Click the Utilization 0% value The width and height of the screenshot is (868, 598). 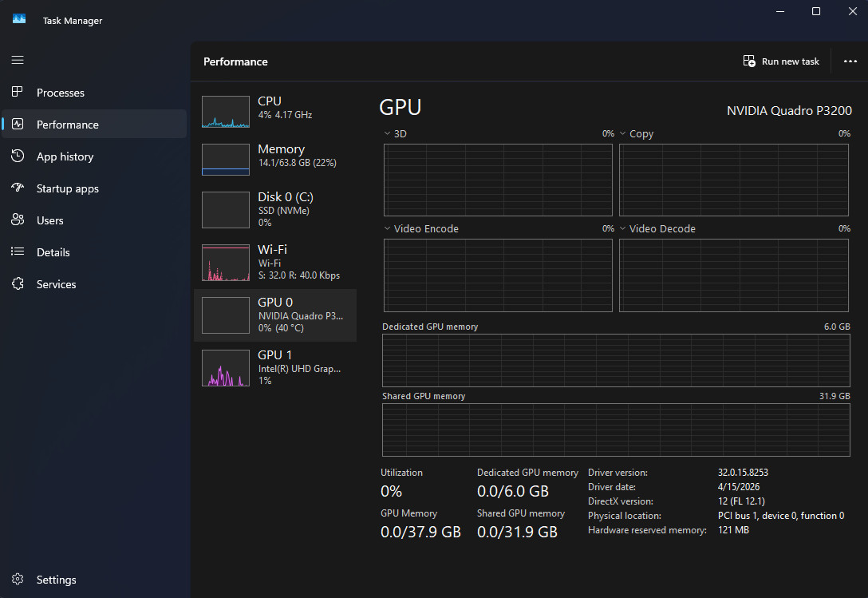pos(392,492)
